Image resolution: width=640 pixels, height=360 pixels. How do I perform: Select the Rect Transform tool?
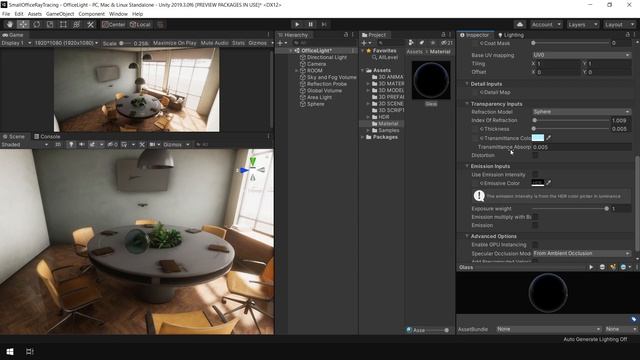pyautogui.click(x=63, y=24)
